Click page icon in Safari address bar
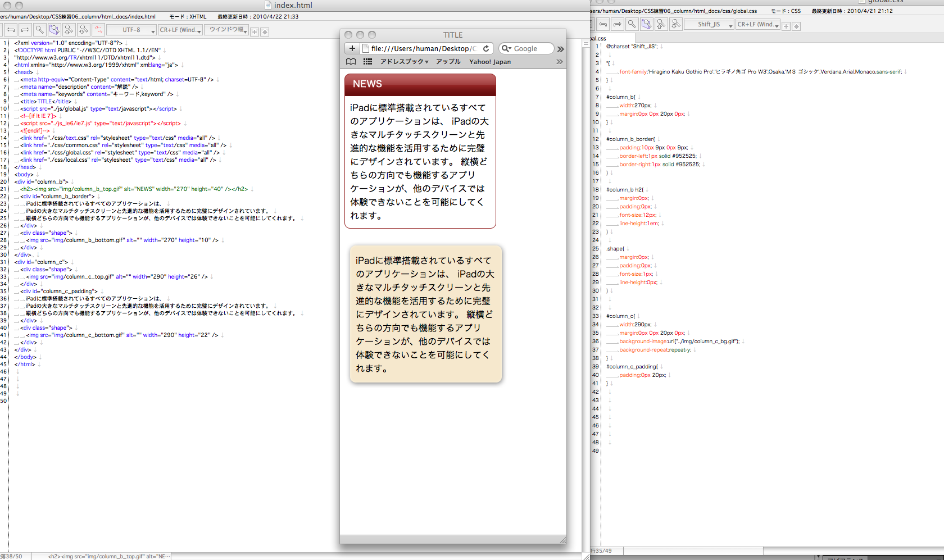This screenshot has width=944, height=560. coord(366,48)
